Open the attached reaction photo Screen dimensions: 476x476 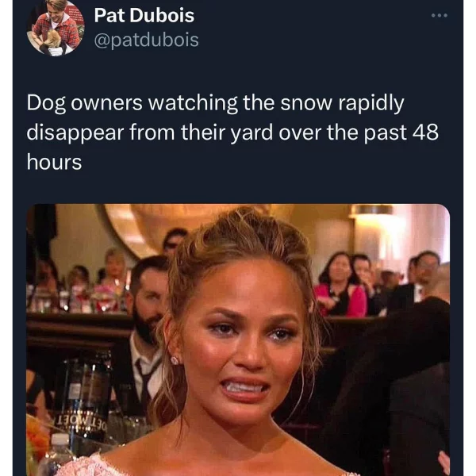coord(238,340)
